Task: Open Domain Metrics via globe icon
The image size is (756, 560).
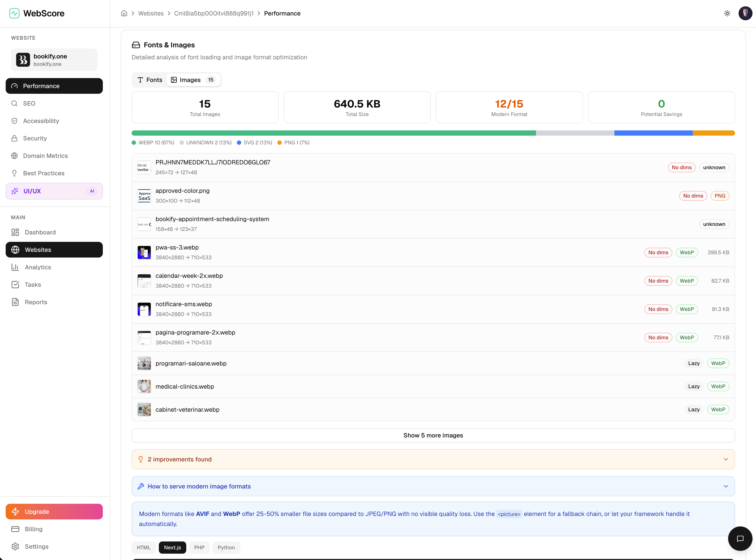Action: point(15,156)
